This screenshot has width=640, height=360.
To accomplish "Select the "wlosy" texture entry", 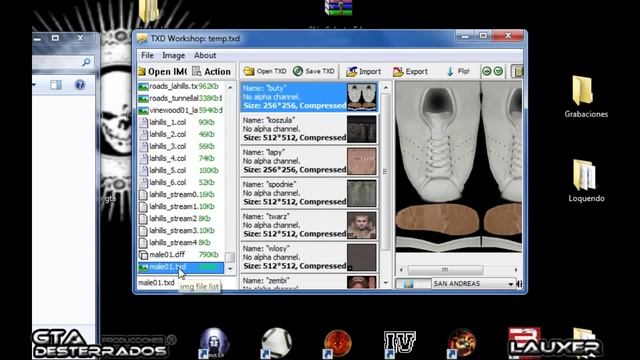I will (309, 257).
